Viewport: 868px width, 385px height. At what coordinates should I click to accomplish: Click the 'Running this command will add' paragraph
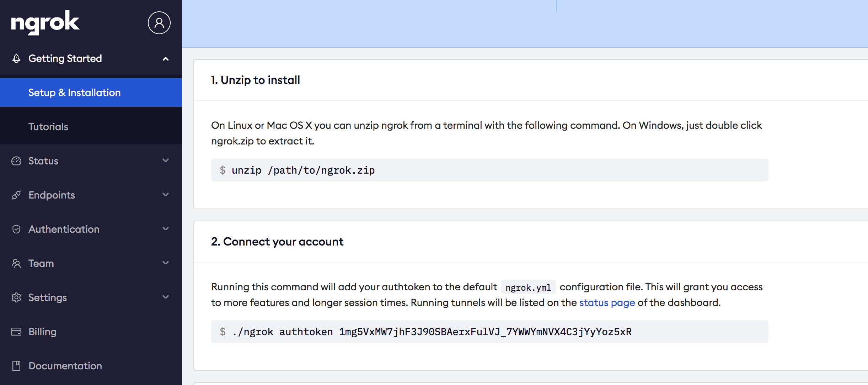click(x=487, y=295)
